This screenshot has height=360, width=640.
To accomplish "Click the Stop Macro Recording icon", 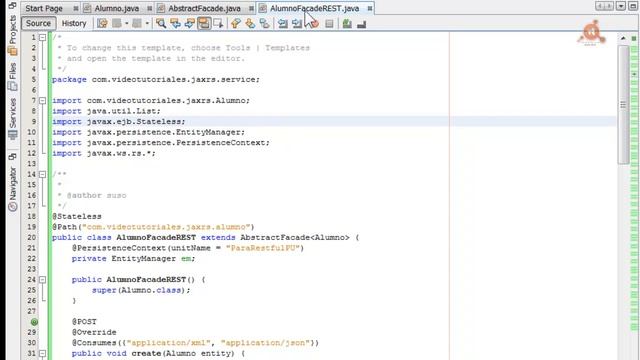I will 329,24.
